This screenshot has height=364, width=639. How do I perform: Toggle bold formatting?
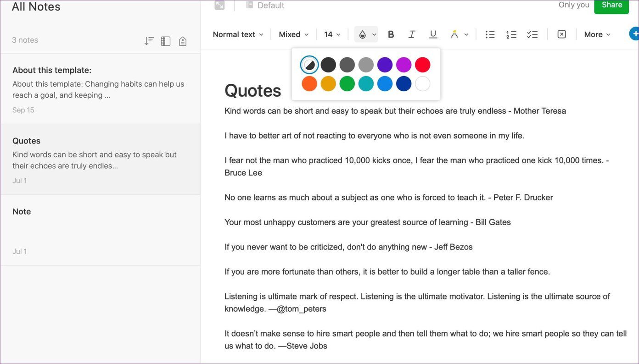click(x=391, y=34)
